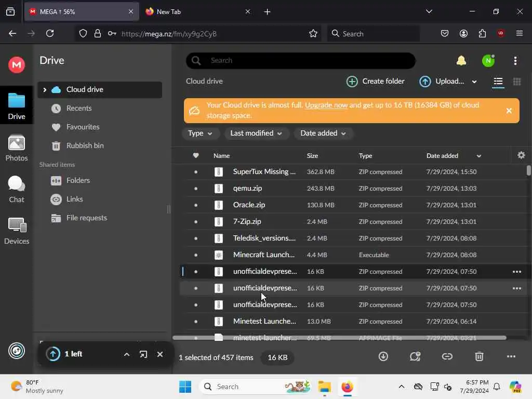The image size is (532, 399).
Task: Open the three-dot main menu in MEGA
Action: (515, 60)
